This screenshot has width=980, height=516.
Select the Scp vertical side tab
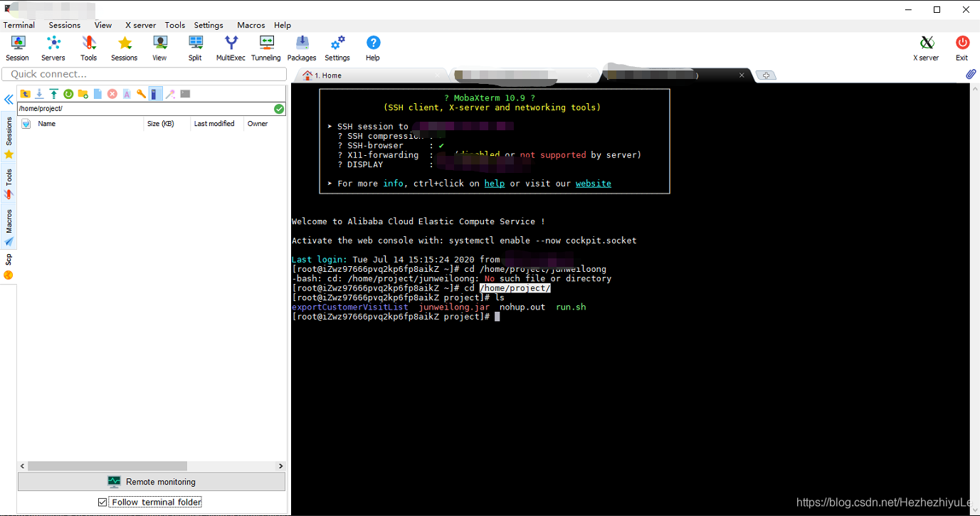pos(9,267)
